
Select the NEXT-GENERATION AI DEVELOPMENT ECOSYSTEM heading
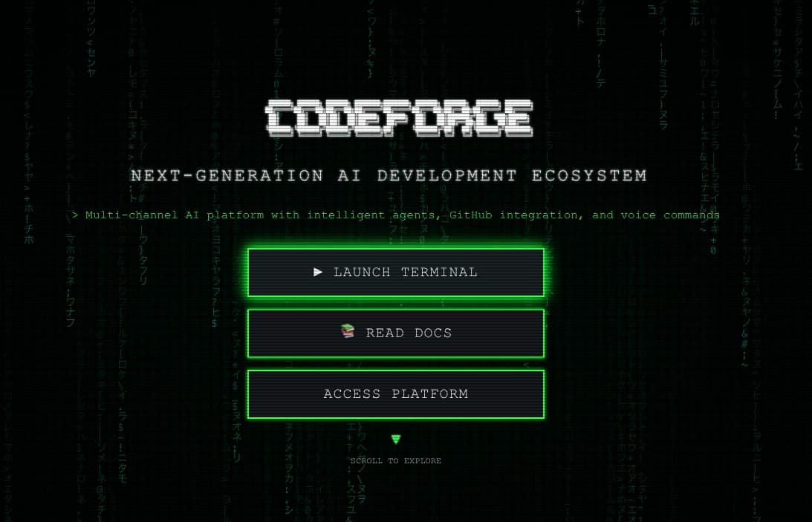click(x=389, y=175)
